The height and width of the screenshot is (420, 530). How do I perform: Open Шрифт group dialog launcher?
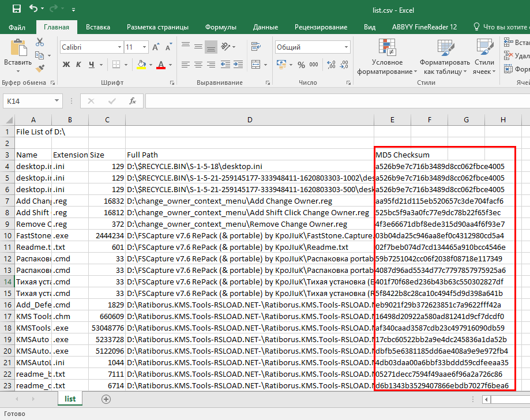tap(172, 82)
